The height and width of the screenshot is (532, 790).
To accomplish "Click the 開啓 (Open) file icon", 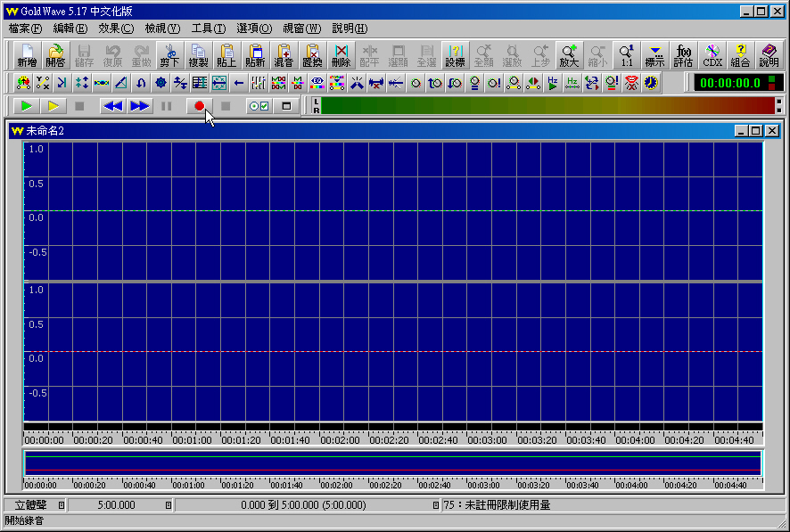I will click(55, 55).
